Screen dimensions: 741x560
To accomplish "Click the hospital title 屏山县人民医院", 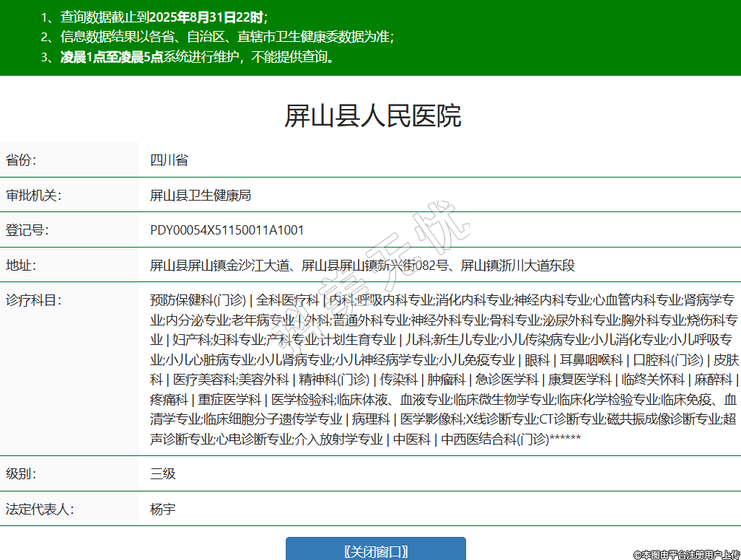I will click(x=372, y=115).
